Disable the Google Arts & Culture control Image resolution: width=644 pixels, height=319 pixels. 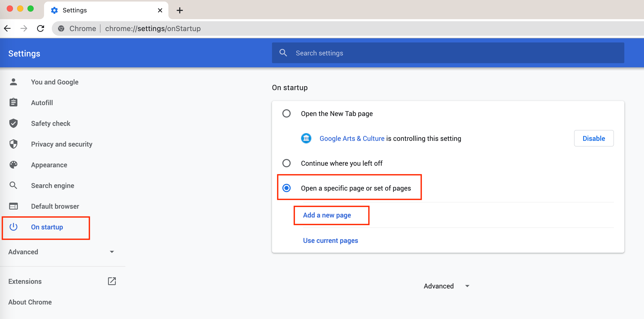click(x=594, y=138)
